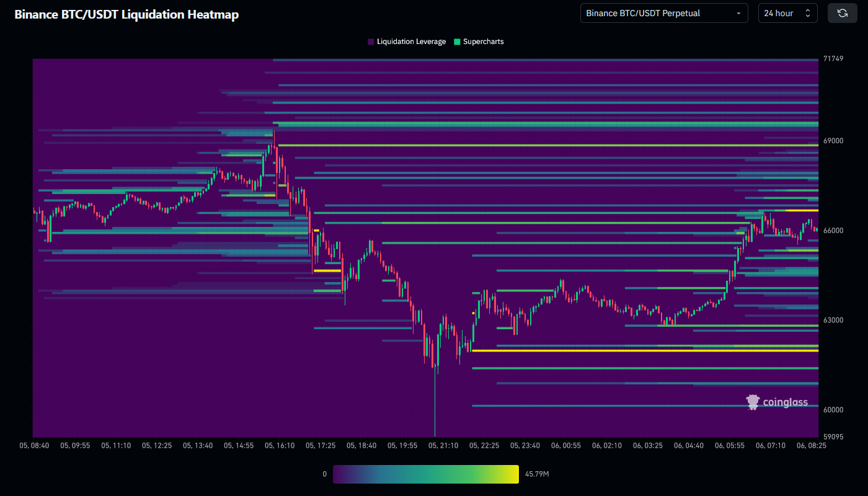Click the 06, 07:10 time axis label
Screen dimensions: 868x496
pyautogui.click(x=771, y=445)
